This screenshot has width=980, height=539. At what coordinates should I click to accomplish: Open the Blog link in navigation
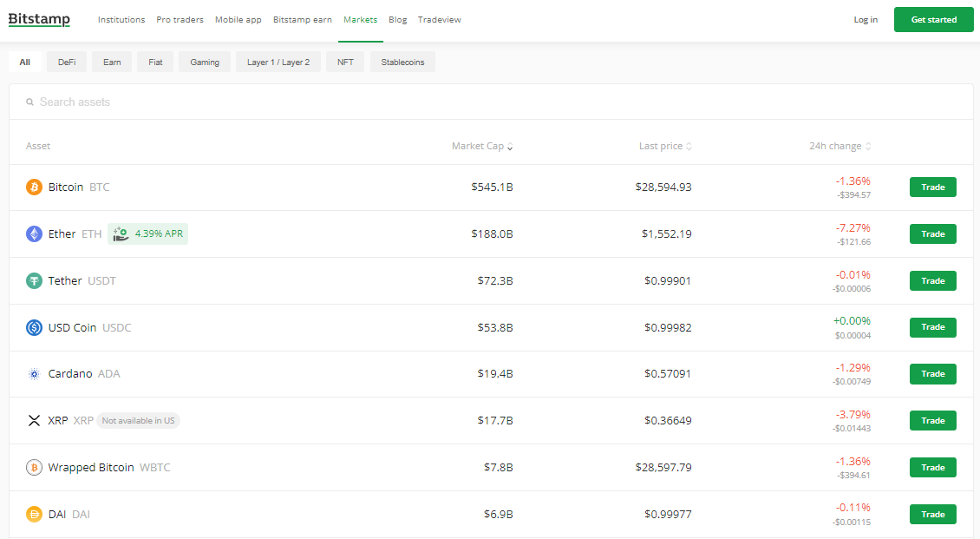pyautogui.click(x=397, y=19)
